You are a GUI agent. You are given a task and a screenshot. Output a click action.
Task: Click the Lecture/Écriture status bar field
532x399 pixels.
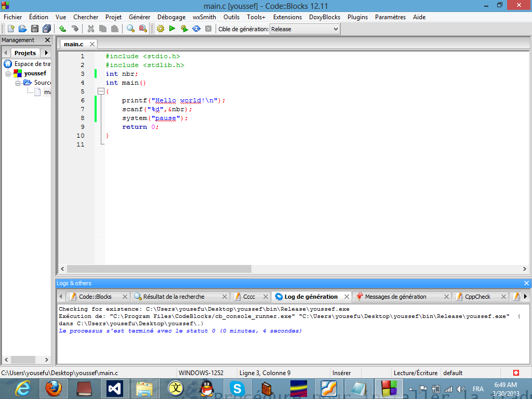click(x=416, y=373)
